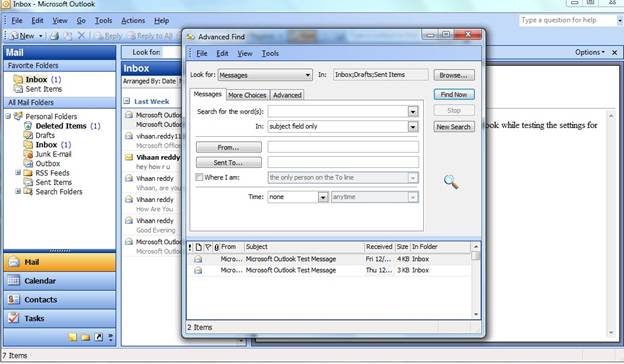Sort results by the Flag status column
Viewport: 624px width, 364px height.
click(x=208, y=247)
